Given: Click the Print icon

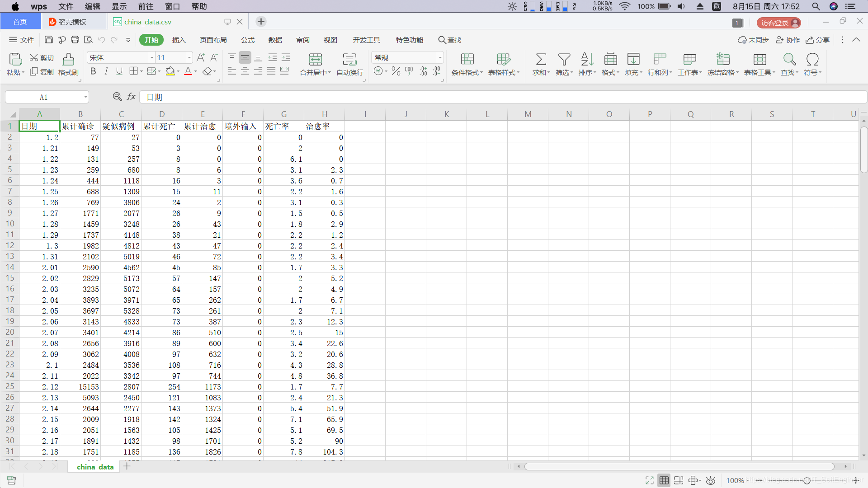Looking at the screenshot, I should click(x=75, y=40).
